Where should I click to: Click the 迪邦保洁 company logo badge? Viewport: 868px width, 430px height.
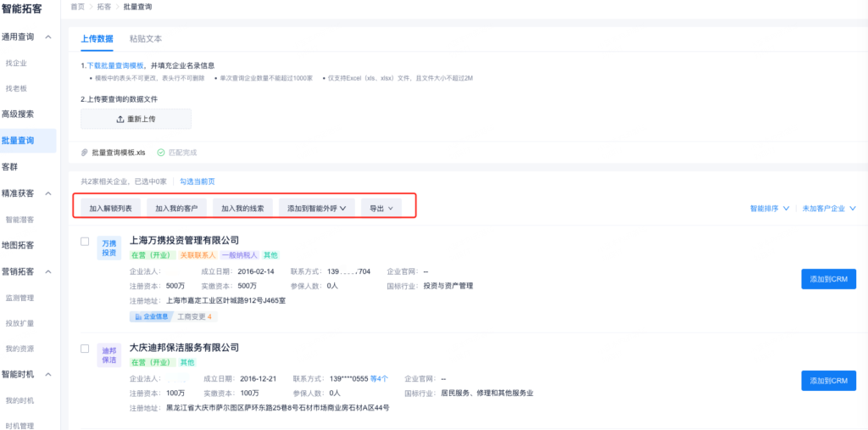click(x=110, y=355)
